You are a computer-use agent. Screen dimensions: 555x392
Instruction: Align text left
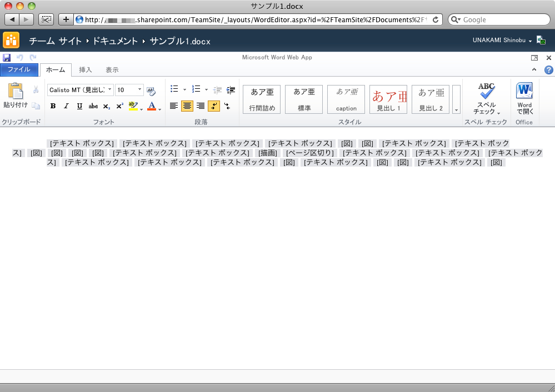(x=174, y=106)
